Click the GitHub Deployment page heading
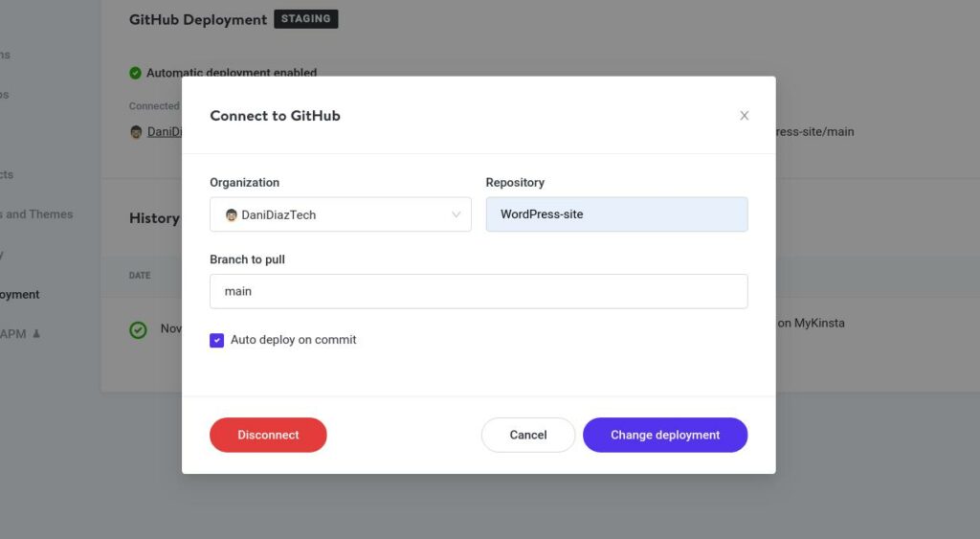The image size is (980, 539). (197, 19)
